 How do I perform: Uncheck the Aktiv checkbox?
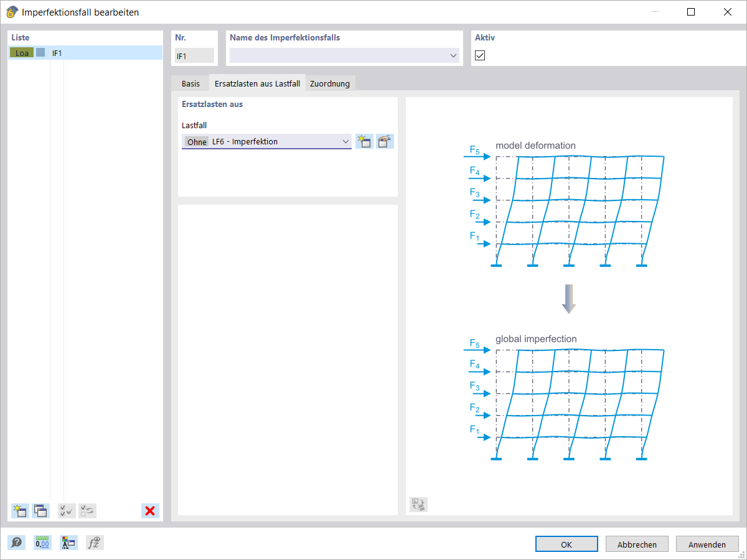coord(479,55)
